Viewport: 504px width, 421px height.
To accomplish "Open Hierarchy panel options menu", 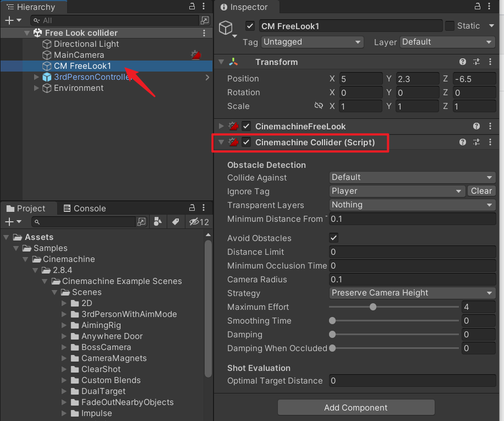I will (x=204, y=6).
